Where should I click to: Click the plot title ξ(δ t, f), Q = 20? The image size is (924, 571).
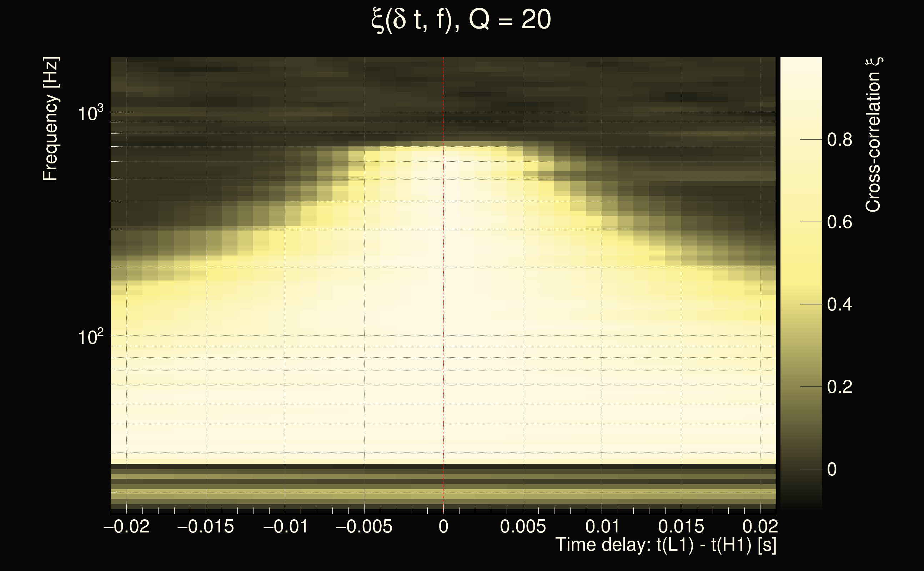461,20
